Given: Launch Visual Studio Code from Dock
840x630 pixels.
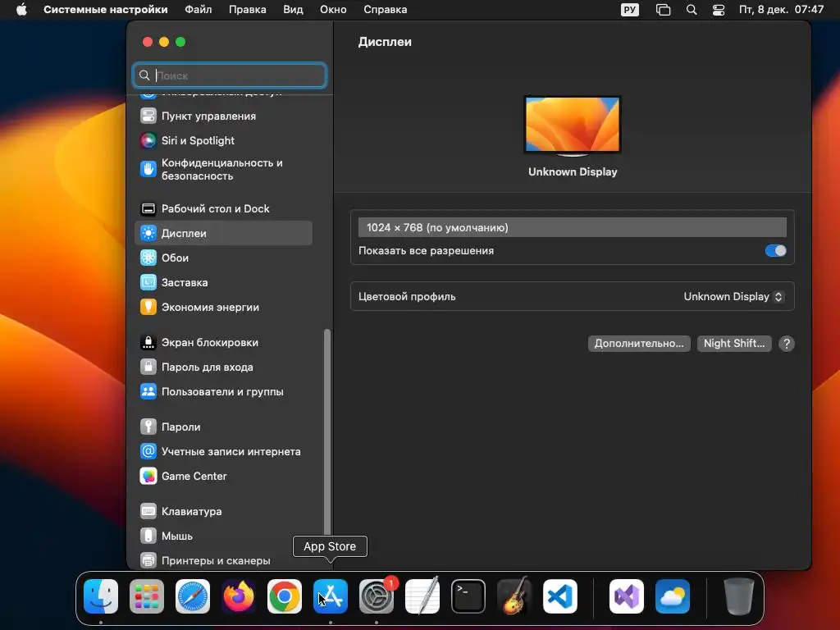Looking at the screenshot, I should point(559,596).
